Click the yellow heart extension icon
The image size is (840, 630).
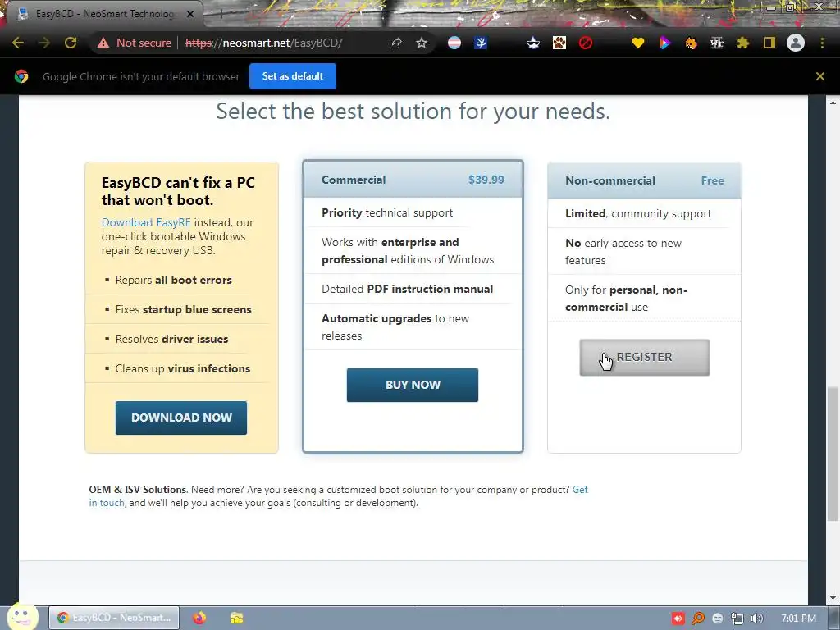click(637, 43)
